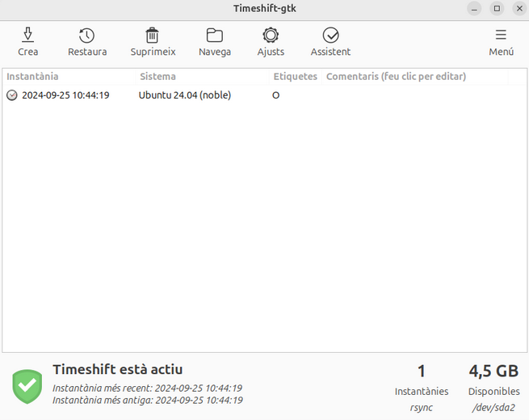
Task: Launch the Assistent wizard
Action: pos(330,36)
